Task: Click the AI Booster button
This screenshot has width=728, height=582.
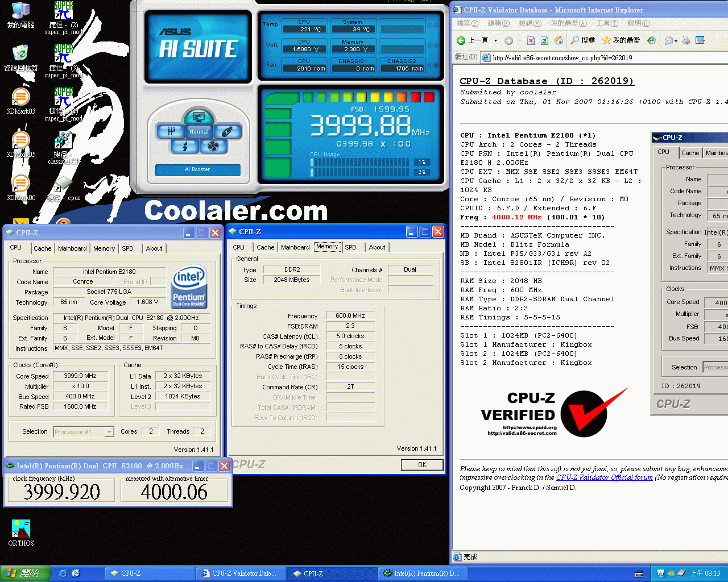Action: 197,169
